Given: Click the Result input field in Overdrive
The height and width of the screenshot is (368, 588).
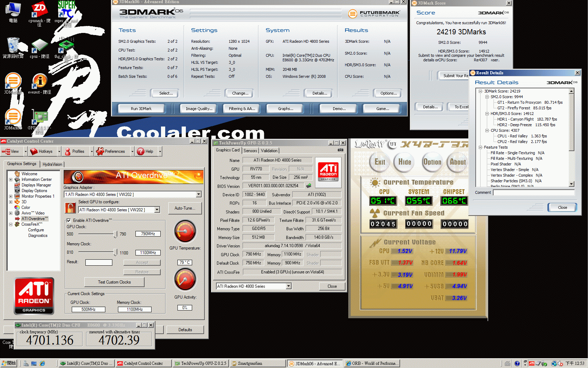Looking at the screenshot, I should (x=99, y=263).
